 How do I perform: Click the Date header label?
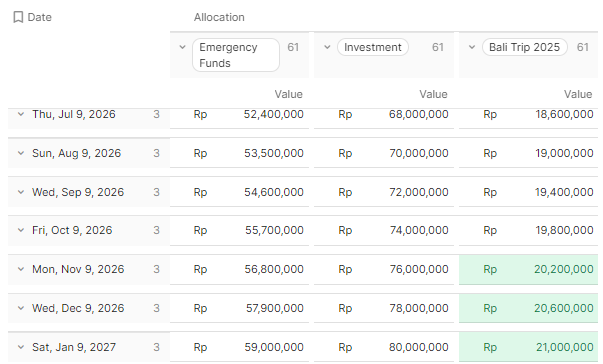pos(40,17)
